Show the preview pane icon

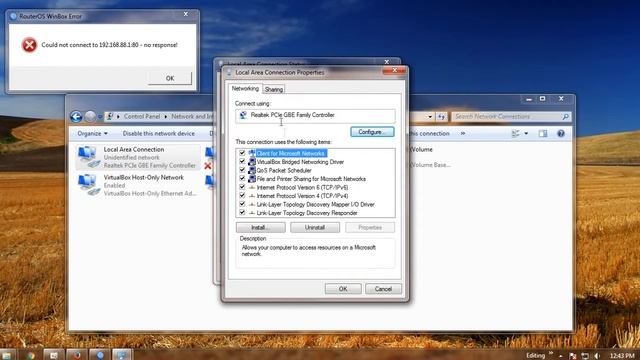click(543, 133)
